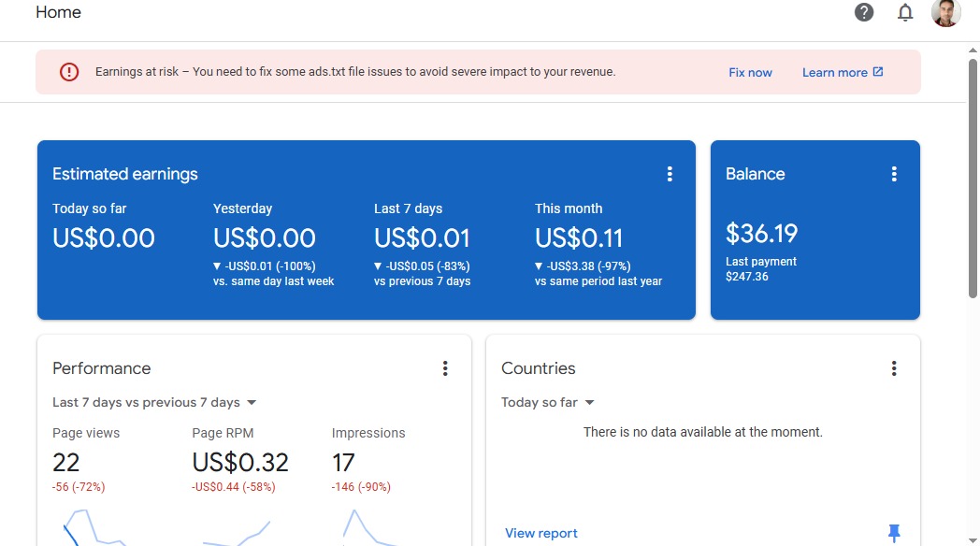The image size is (980, 546).
Task: Toggle the pin on Countries card
Action: pos(894,533)
